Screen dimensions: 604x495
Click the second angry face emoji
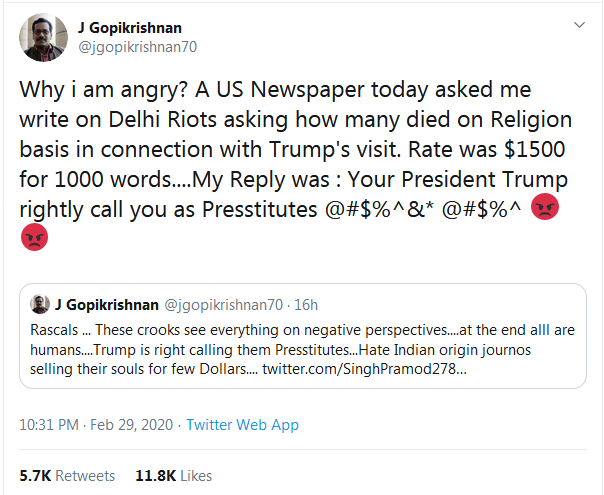(33, 238)
